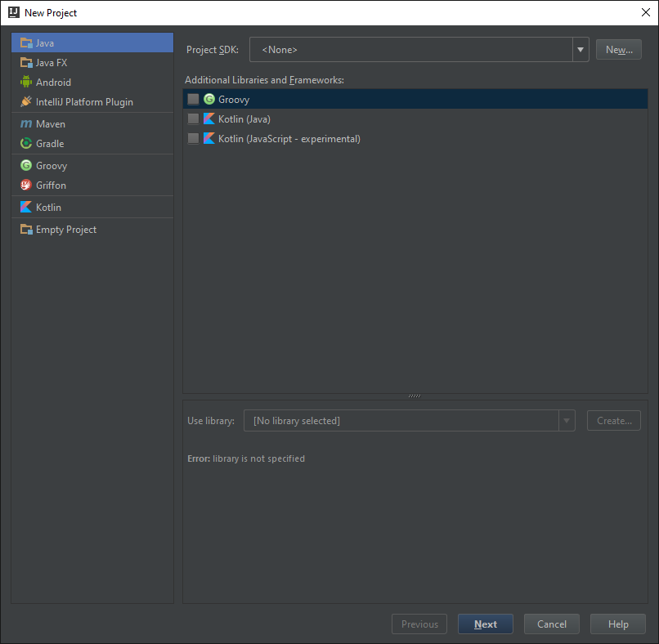Click the Android robot icon
Image resolution: width=659 pixels, height=644 pixels.
26,82
